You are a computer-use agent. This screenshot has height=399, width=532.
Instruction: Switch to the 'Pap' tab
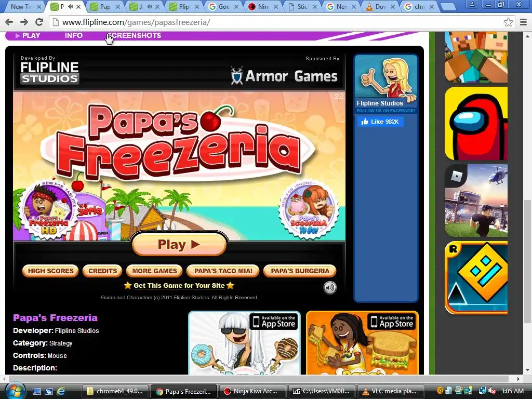pyautogui.click(x=105, y=7)
